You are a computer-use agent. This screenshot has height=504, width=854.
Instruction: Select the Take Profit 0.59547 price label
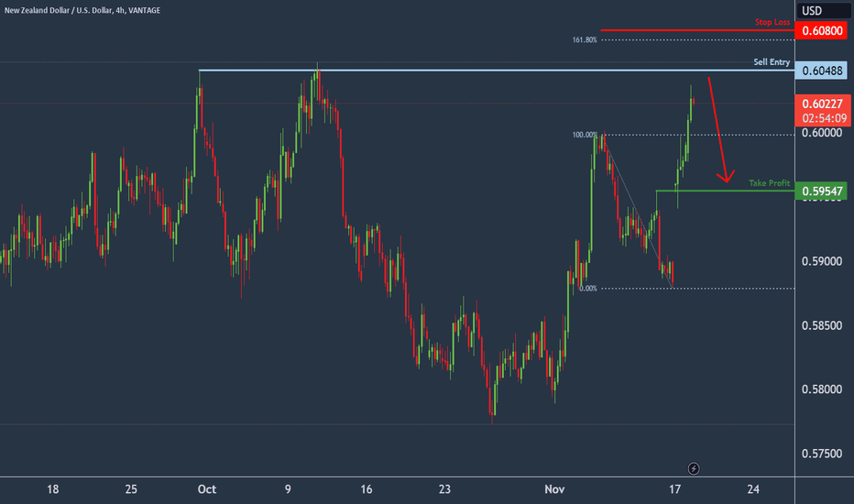pos(821,191)
